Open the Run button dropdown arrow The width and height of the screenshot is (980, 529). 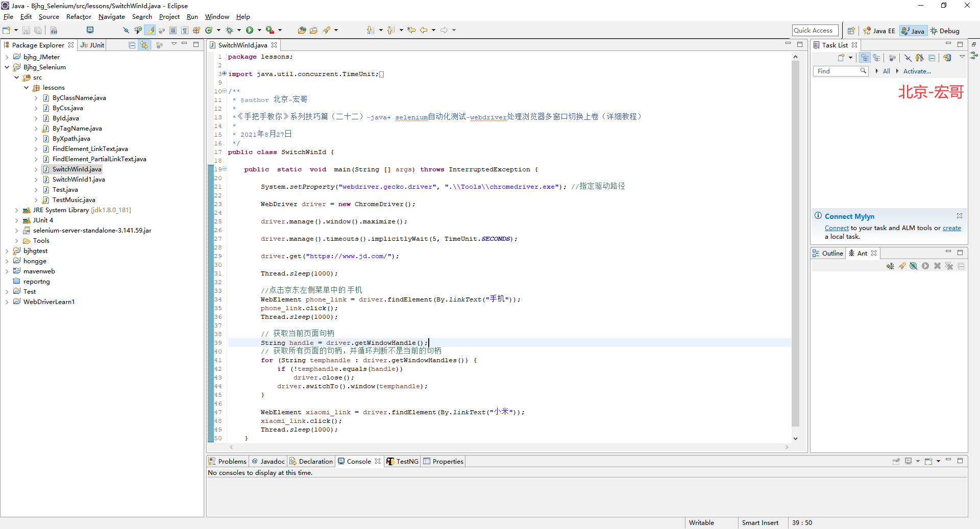pyautogui.click(x=259, y=31)
